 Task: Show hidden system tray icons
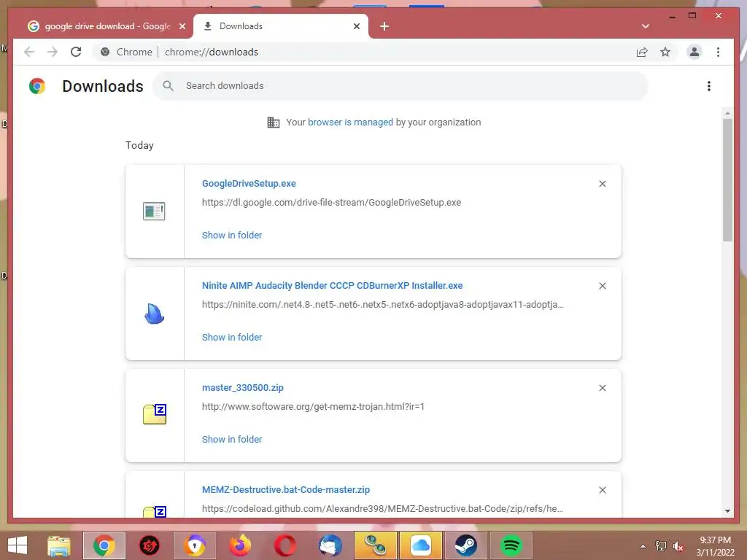point(643,546)
